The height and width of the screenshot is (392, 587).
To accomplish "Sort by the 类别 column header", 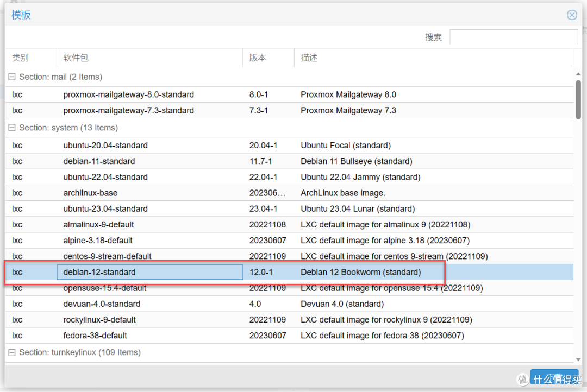I will click(31, 58).
